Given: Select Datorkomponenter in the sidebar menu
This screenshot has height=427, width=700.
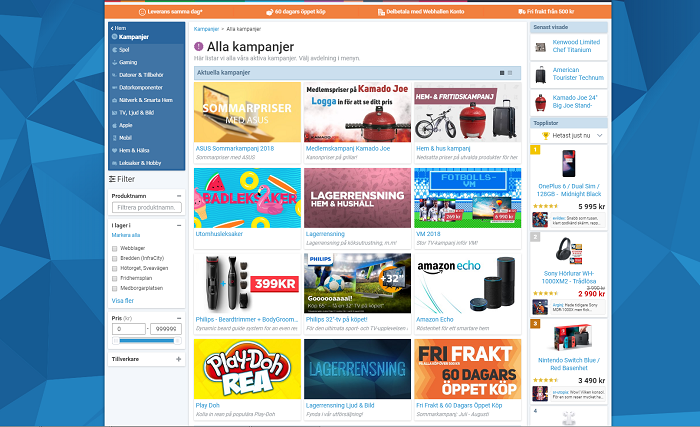Looking at the screenshot, I should coord(142,88).
